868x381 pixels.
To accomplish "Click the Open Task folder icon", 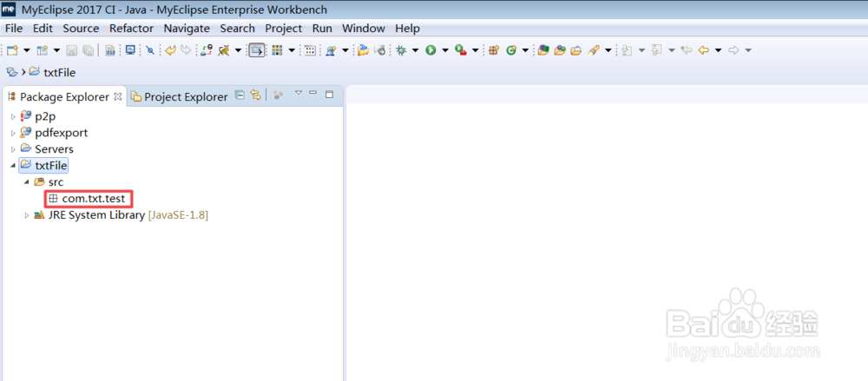I will 576,50.
